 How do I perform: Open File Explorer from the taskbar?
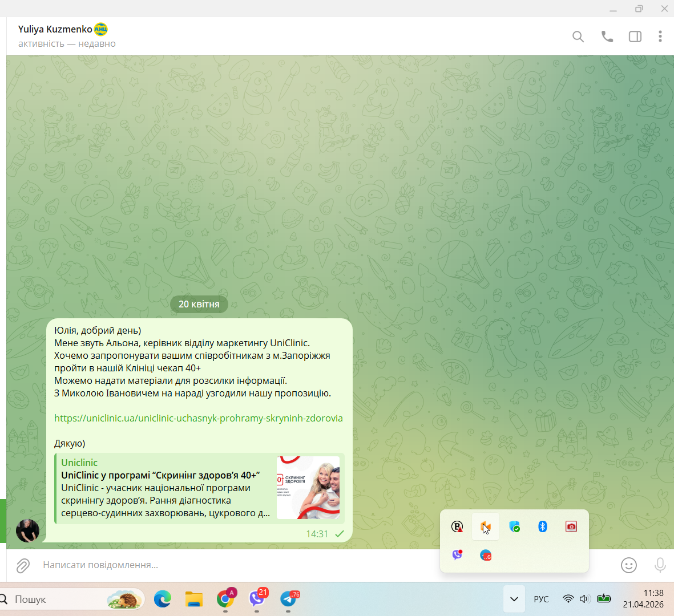pos(194,599)
